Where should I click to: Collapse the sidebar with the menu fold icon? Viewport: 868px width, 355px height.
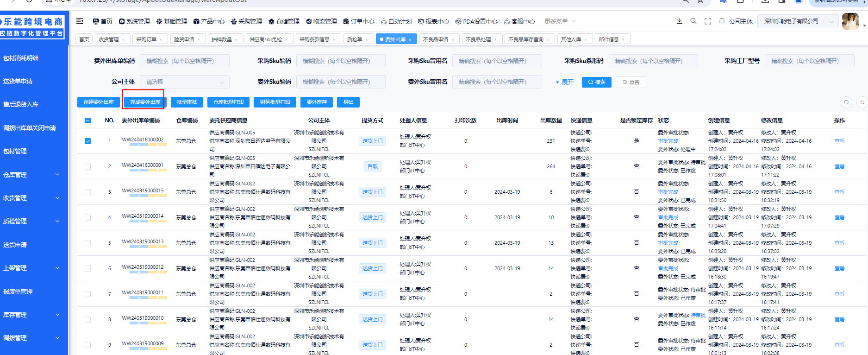tap(80, 21)
